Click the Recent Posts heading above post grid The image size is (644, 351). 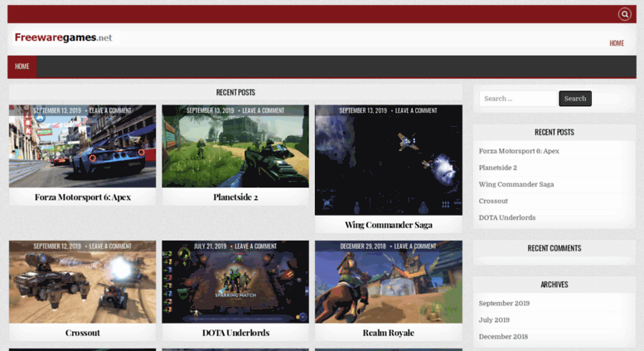click(x=235, y=92)
